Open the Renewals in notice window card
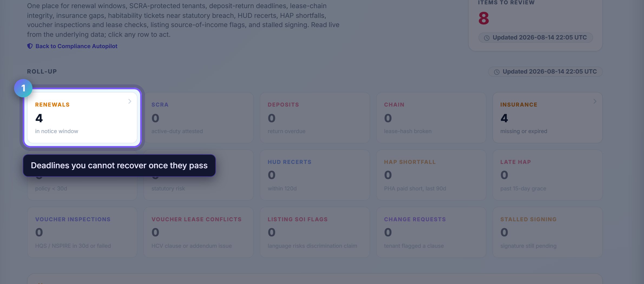This screenshot has height=284, width=644. pyautogui.click(x=82, y=118)
